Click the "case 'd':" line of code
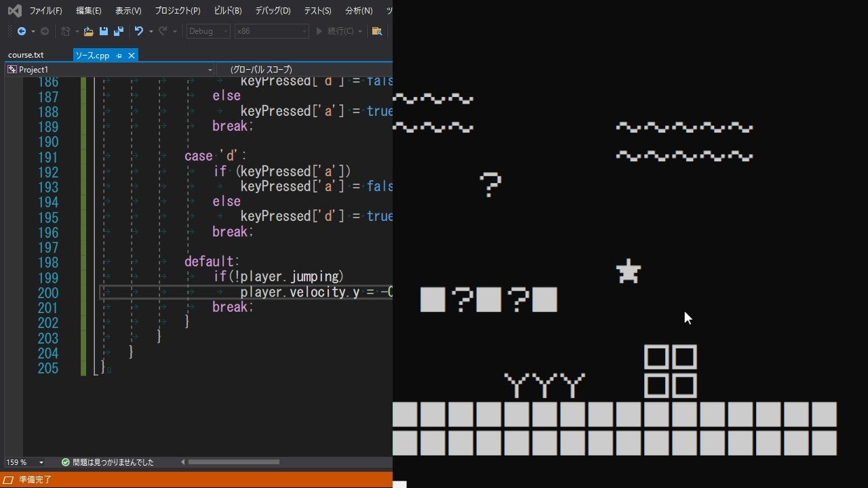This screenshot has height=488, width=868. (216, 157)
